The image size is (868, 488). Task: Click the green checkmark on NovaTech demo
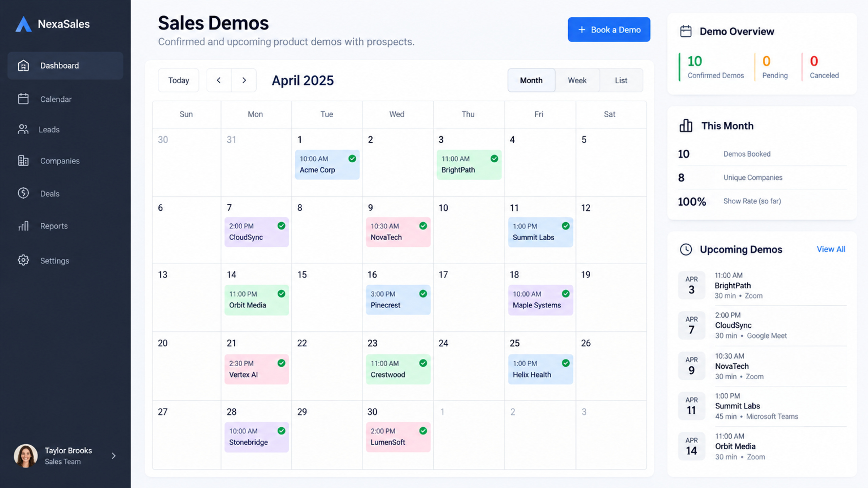click(x=423, y=226)
